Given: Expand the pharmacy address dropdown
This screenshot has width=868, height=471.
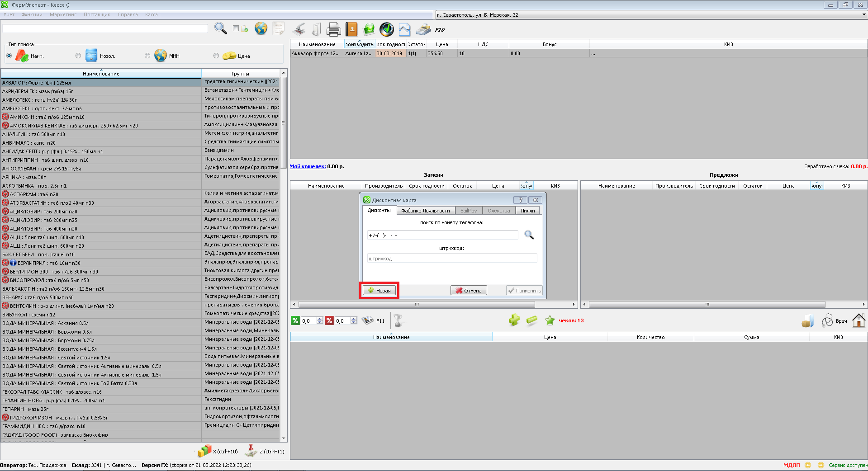Looking at the screenshot, I should pos(863,15).
